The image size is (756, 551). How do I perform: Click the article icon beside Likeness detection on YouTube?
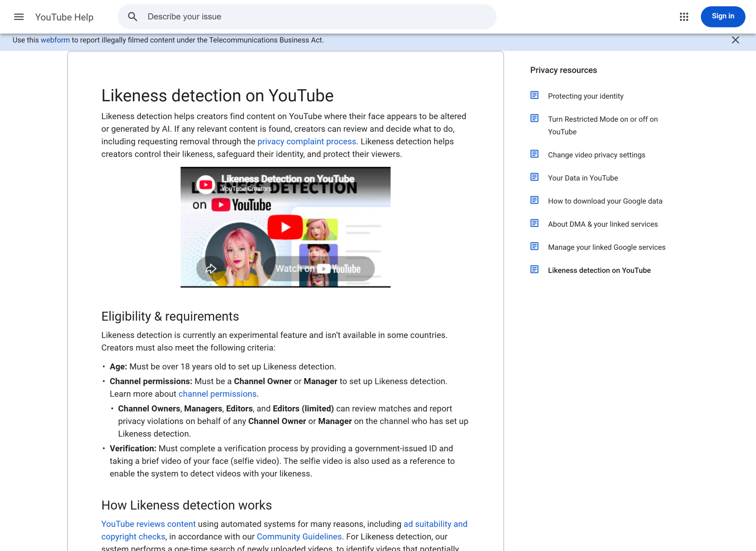tap(535, 269)
